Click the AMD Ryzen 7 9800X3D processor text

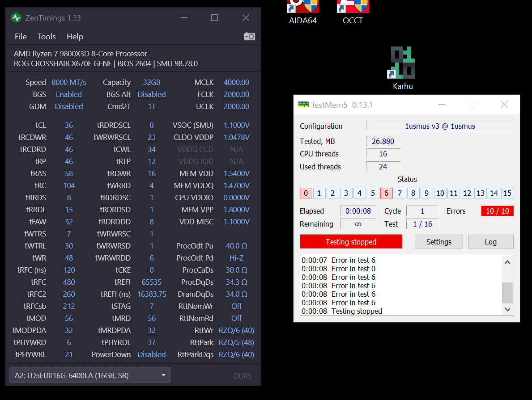[x=81, y=54]
